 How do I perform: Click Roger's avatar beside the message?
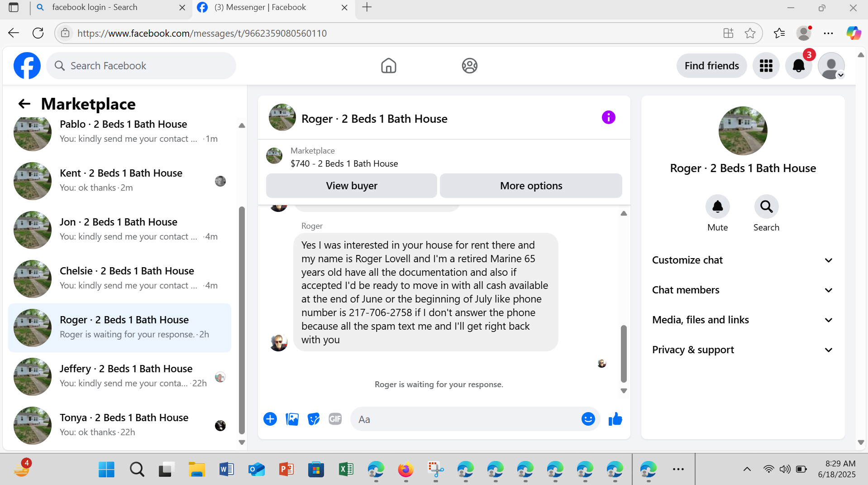[x=279, y=343]
